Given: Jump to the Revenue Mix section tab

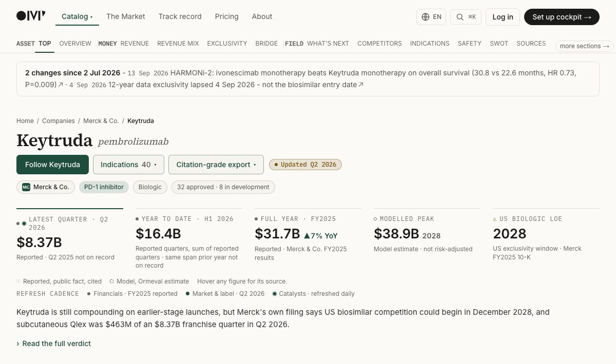Looking at the screenshot, I should (178, 44).
